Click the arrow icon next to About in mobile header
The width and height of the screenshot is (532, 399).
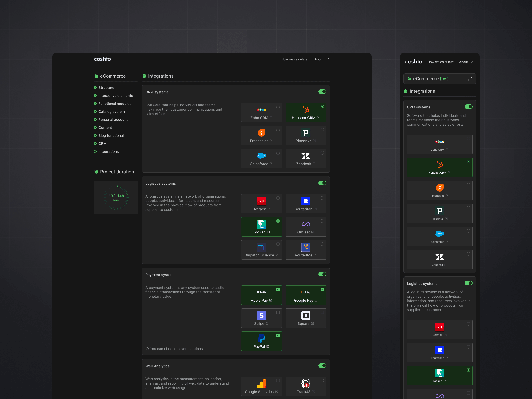(472, 62)
